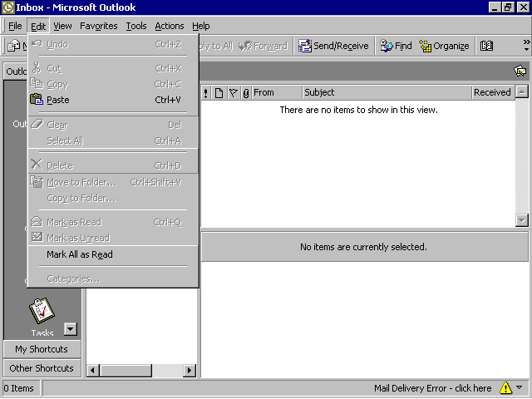Viewport: 532px width, 399px height.
Task: Sort by Flag Status column header
Action: tap(234, 92)
